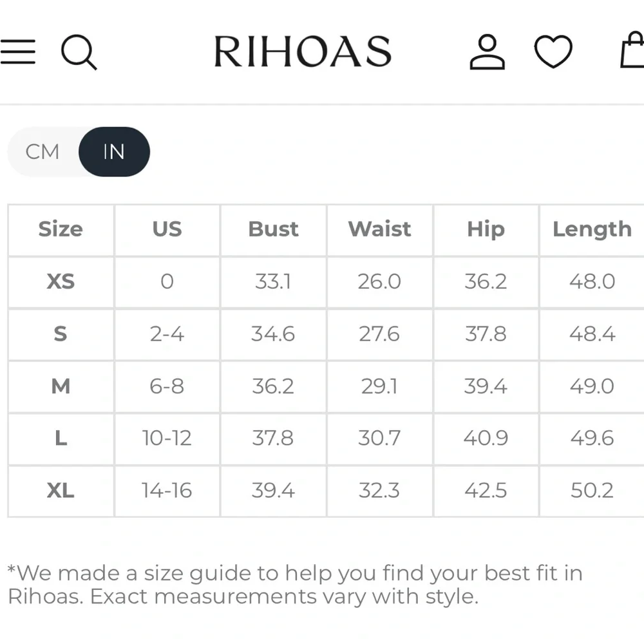
Task: Click the size guide disclaimer text
Action: pyautogui.click(x=293, y=584)
